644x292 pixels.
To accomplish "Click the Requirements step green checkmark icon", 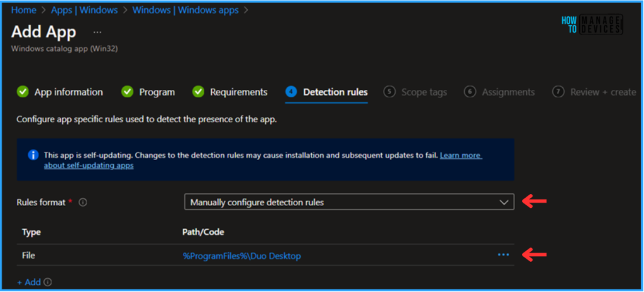I will tap(198, 92).
